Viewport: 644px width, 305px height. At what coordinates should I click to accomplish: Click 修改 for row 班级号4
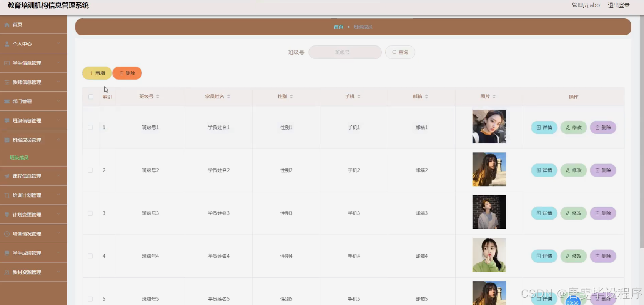click(574, 256)
